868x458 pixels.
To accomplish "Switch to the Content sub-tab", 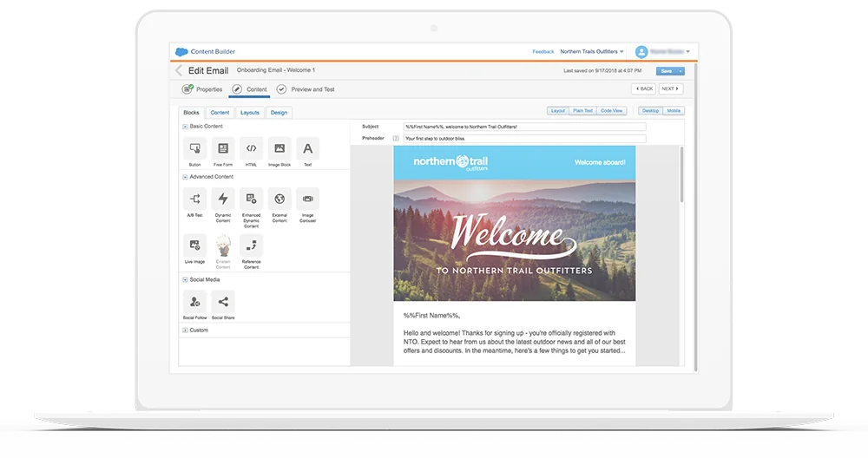I will [220, 112].
